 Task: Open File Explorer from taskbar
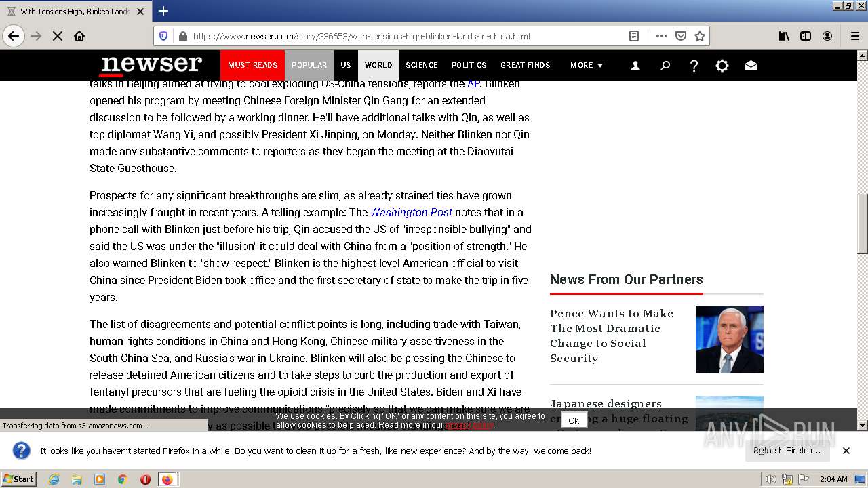tap(77, 479)
